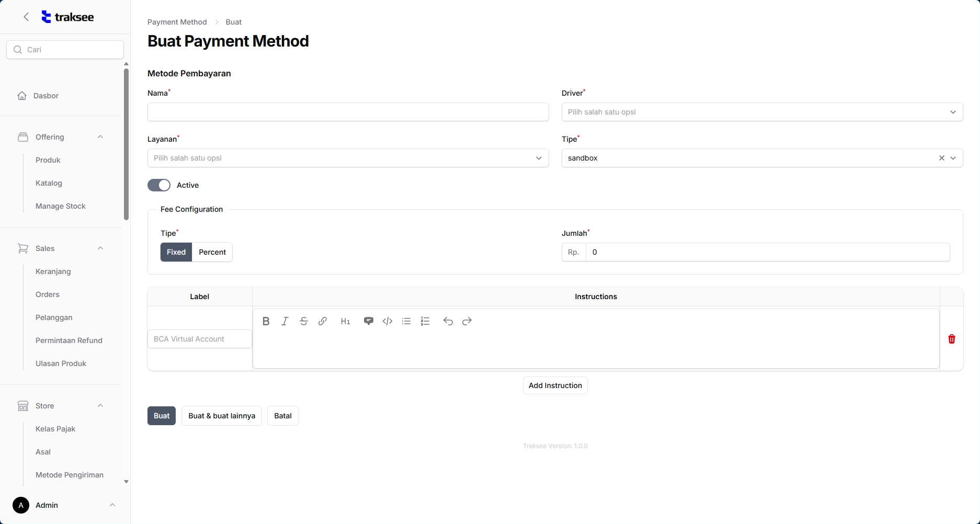Open the Layanan dropdown
980x524 pixels.
[x=348, y=158]
